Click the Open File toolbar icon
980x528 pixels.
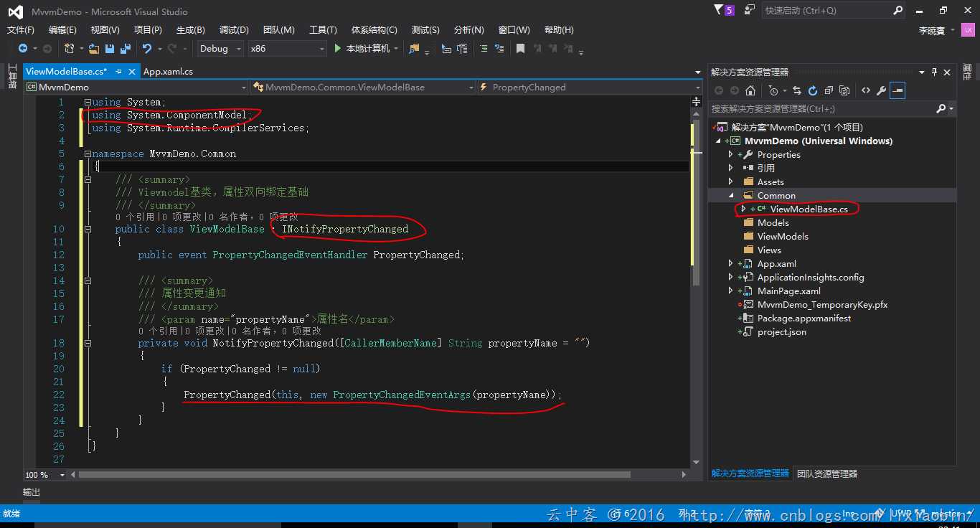(94, 49)
